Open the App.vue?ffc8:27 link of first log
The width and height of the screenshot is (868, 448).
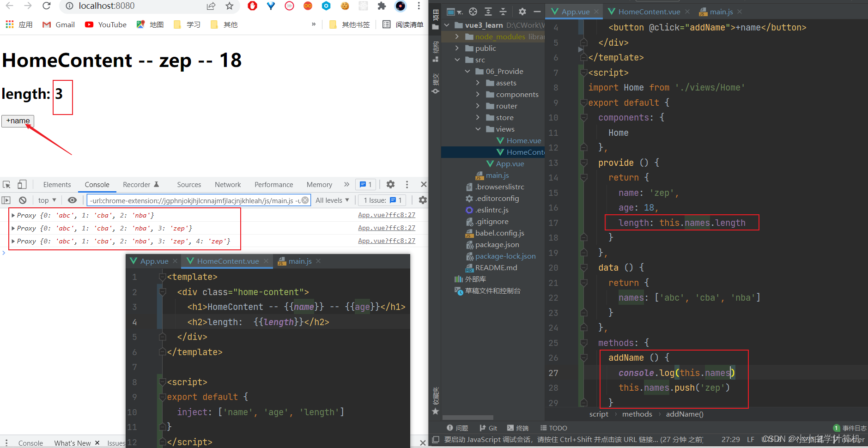click(387, 215)
